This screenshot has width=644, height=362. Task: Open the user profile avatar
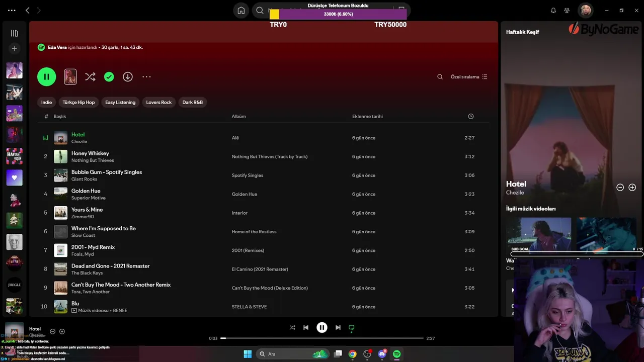(585, 10)
